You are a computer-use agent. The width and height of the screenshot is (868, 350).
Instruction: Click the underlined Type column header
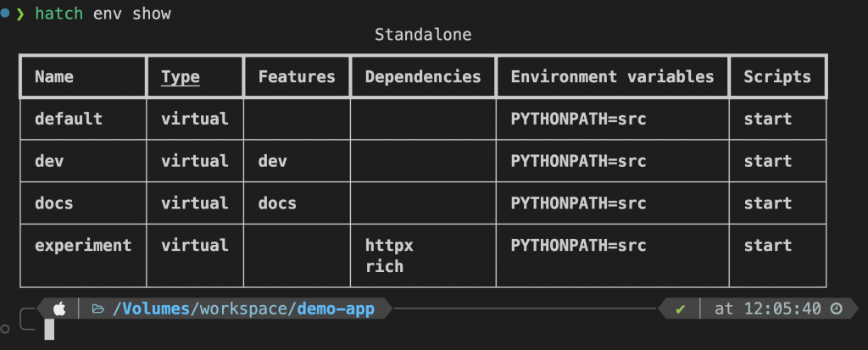coord(181,77)
